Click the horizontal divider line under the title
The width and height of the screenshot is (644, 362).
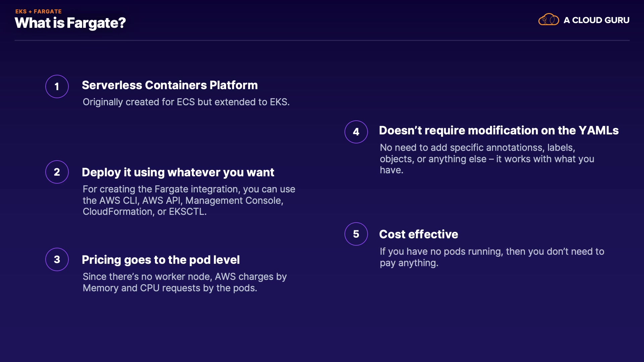pos(322,41)
